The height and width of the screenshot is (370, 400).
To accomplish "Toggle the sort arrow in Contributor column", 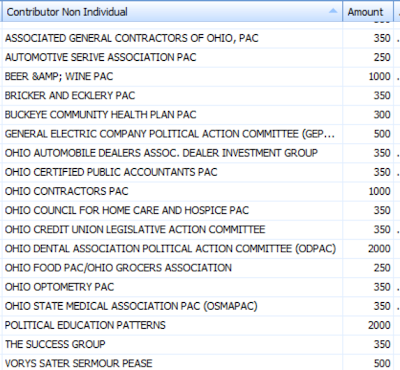I will tap(333, 11).
